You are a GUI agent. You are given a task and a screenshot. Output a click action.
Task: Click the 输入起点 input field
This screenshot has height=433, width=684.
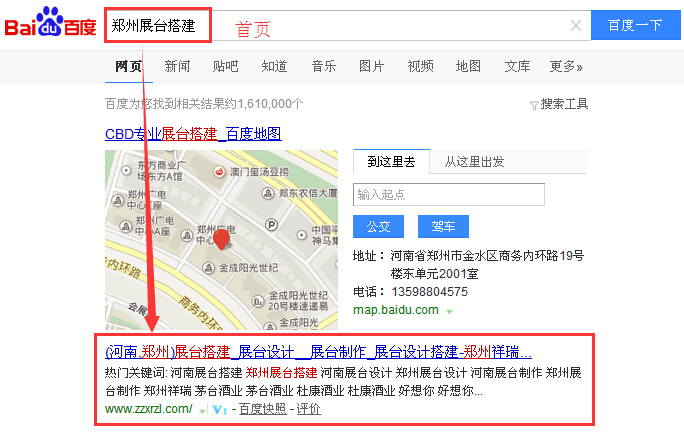tap(449, 194)
